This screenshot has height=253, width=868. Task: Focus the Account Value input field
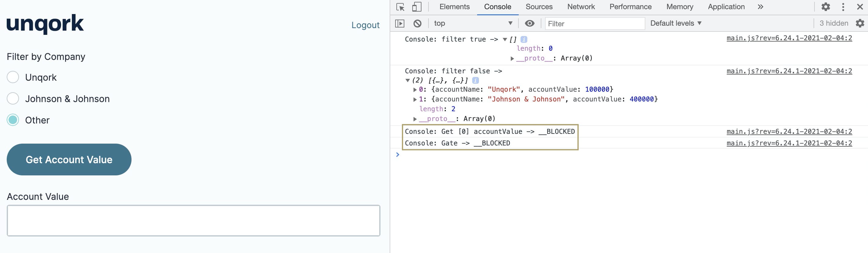pyautogui.click(x=193, y=220)
